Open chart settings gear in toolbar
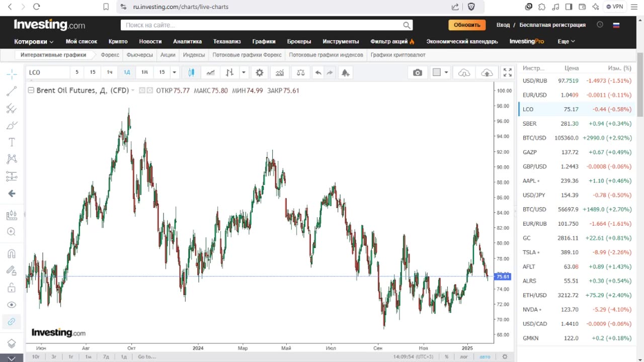The height and width of the screenshot is (362, 644). (260, 72)
